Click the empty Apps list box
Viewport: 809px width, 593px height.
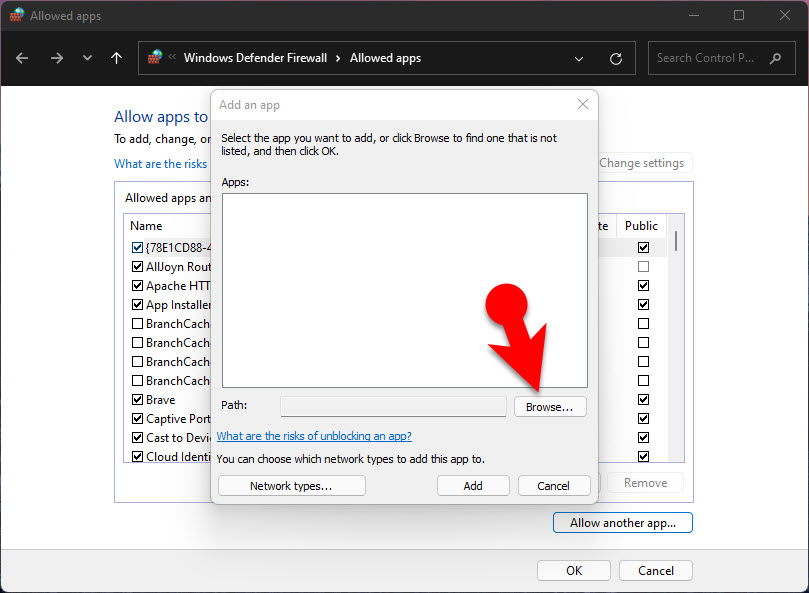(x=404, y=291)
